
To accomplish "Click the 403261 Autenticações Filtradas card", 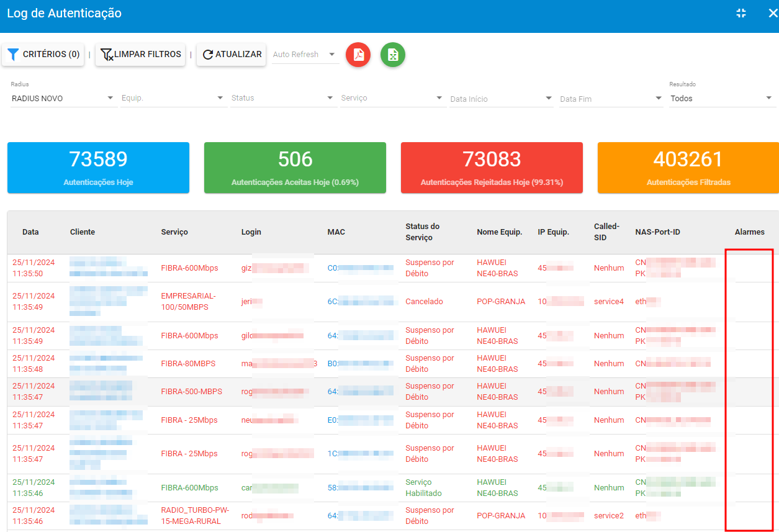I will click(x=688, y=168).
